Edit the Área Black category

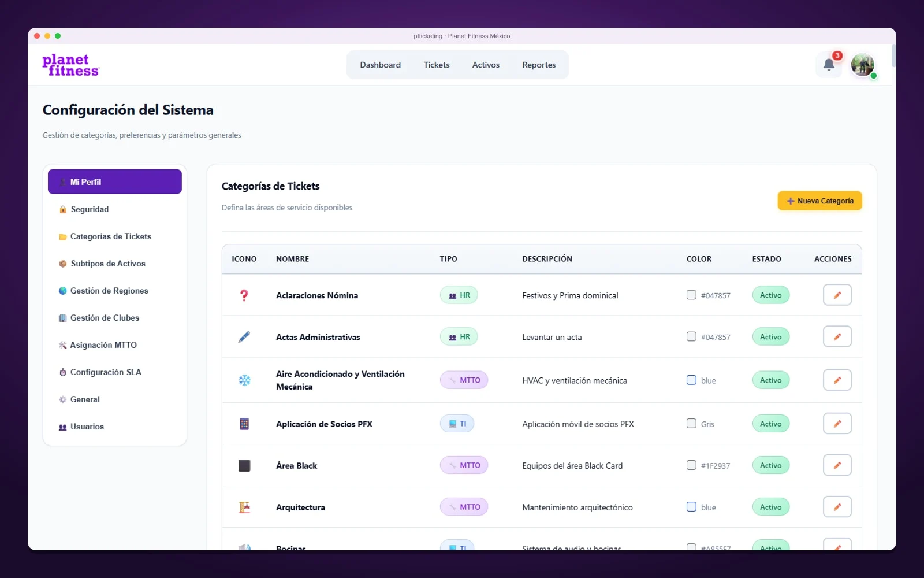point(837,465)
